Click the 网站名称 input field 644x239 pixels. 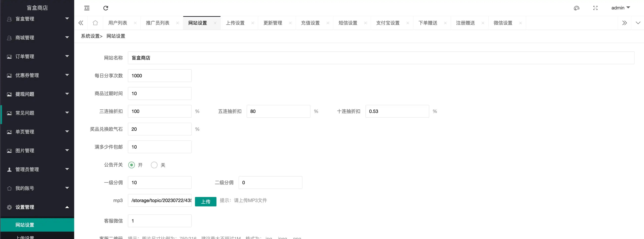pos(381,58)
